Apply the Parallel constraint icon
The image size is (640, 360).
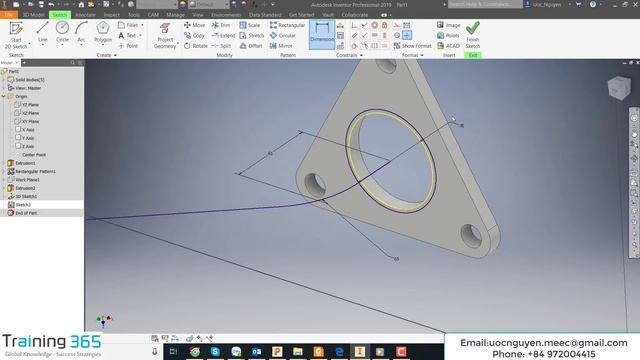click(x=354, y=36)
